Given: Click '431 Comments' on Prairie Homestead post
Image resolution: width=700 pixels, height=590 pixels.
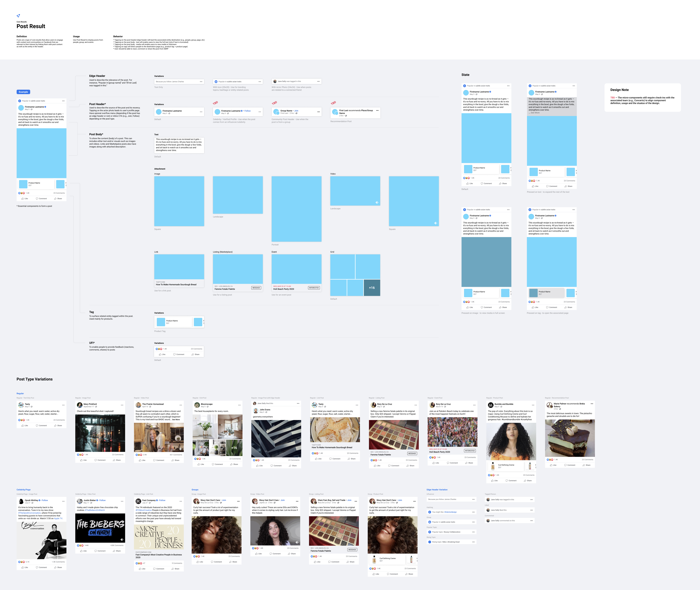Looking at the screenshot, I should pos(176,455).
